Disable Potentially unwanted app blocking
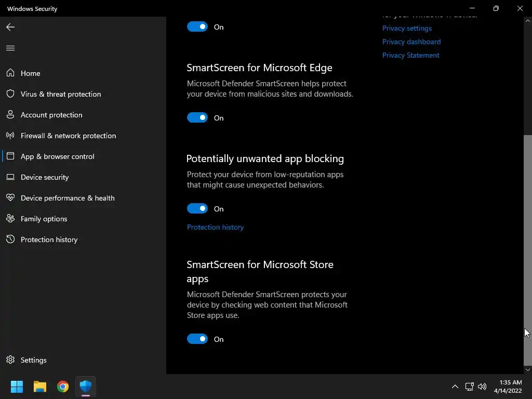This screenshot has width=532, height=399. tap(197, 209)
